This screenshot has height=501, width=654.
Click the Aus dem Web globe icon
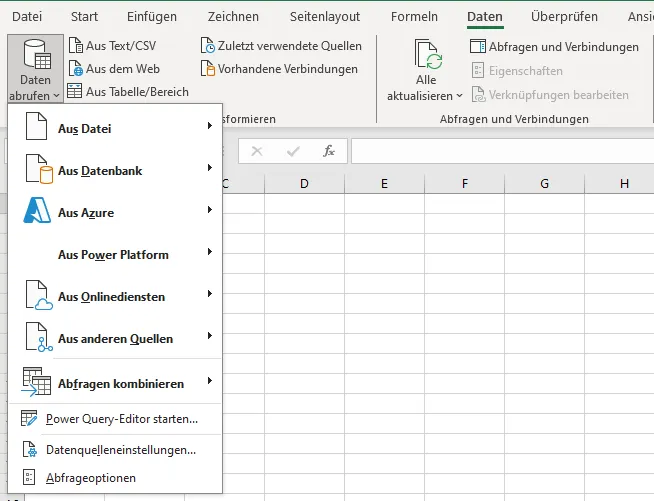[75, 68]
